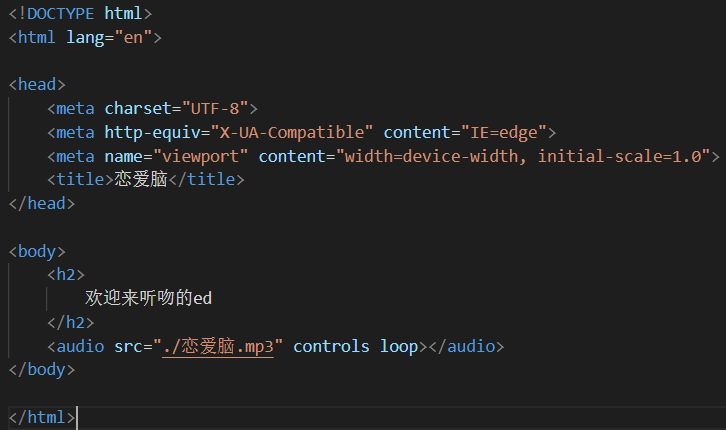Click the loop attribute in the audio tag
Viewport: 726px width, 430px height.
(x=398, y=346)
